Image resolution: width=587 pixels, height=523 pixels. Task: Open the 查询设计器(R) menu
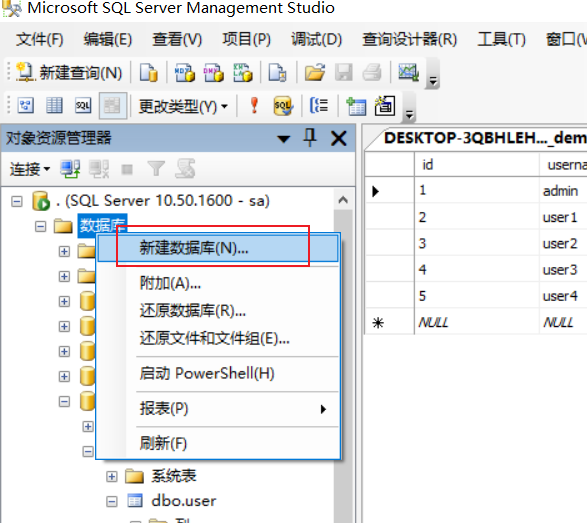[410, 39]
